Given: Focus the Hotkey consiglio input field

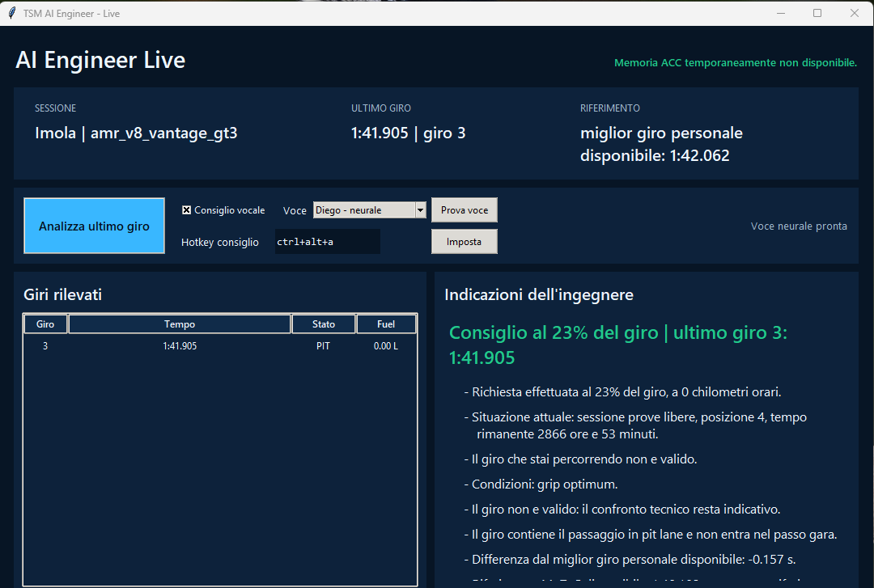Looking at the screenshot, I should (x=327, y=242).
